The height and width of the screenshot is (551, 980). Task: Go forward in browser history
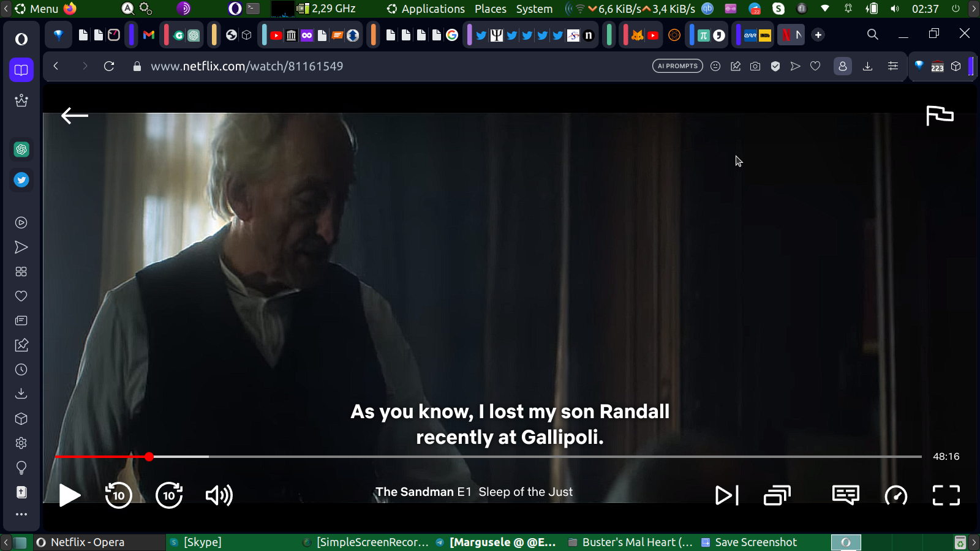click(x=85, y=66)
